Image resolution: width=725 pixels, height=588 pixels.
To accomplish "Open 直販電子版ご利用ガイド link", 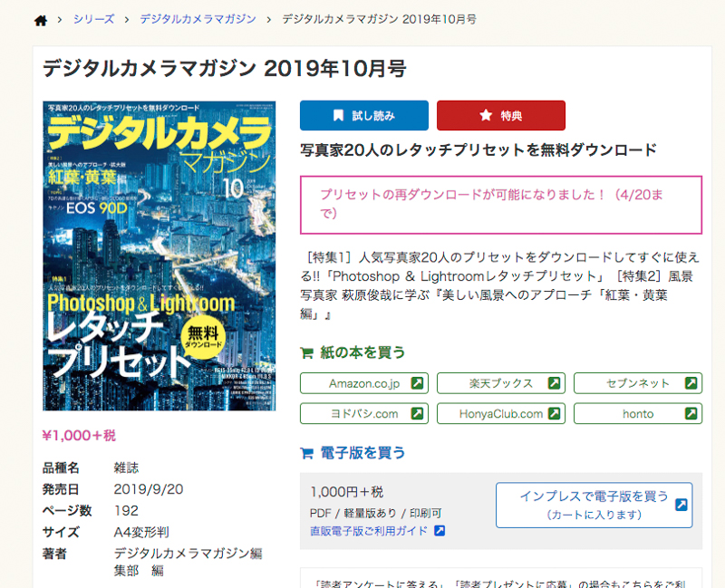I will [x=369, y=531].
